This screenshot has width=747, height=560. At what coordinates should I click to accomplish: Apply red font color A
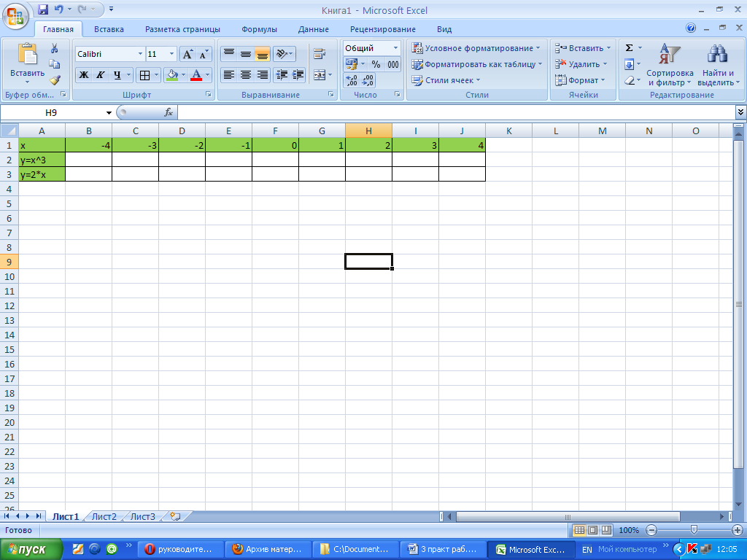click(196, 75)
